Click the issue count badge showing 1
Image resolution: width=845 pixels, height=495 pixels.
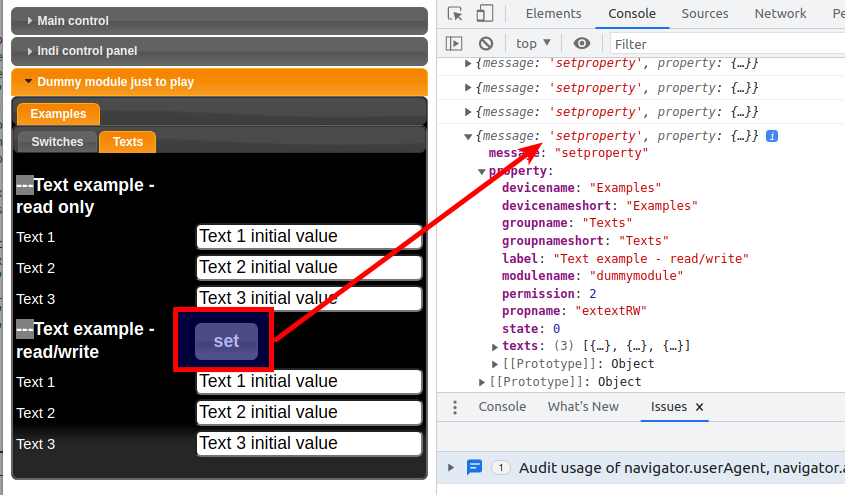click(501, 468)
